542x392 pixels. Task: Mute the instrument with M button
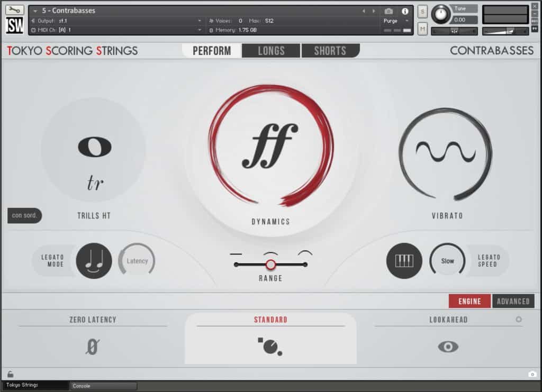coord(422,29)
